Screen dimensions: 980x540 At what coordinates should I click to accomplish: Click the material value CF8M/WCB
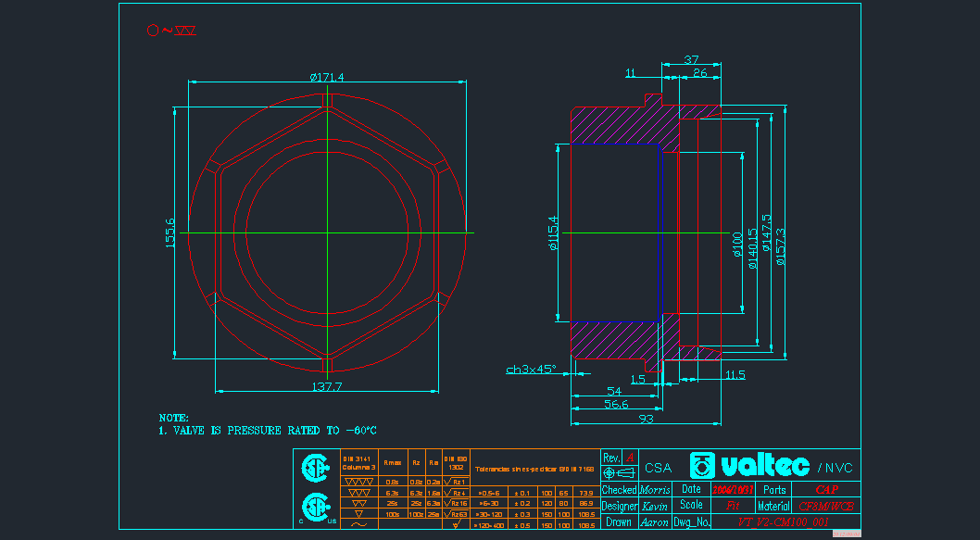pos(826,506)
